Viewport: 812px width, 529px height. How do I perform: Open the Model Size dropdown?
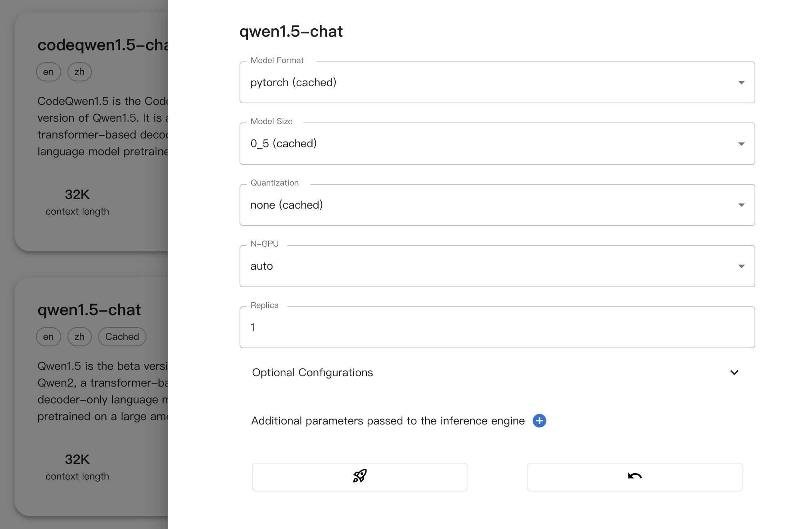click(x=497, y=144)
